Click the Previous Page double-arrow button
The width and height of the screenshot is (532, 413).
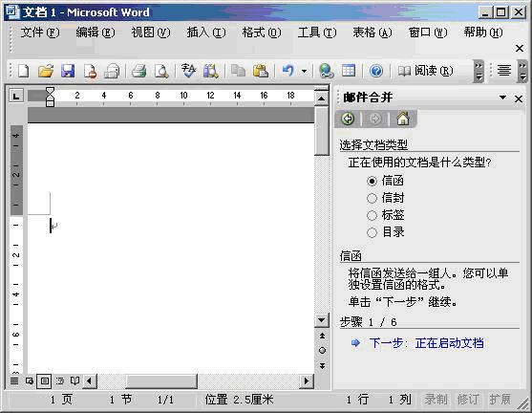point(322,336)
